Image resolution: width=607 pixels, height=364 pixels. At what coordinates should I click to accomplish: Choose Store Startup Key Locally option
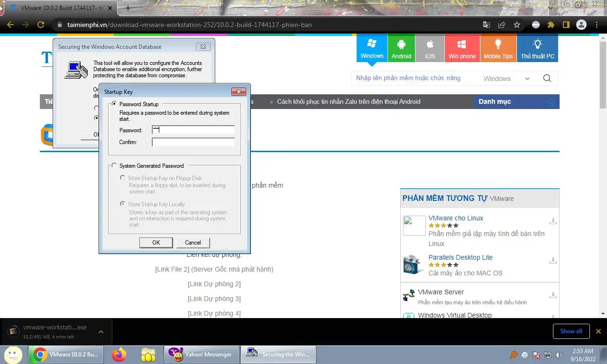tap(123, 204)
